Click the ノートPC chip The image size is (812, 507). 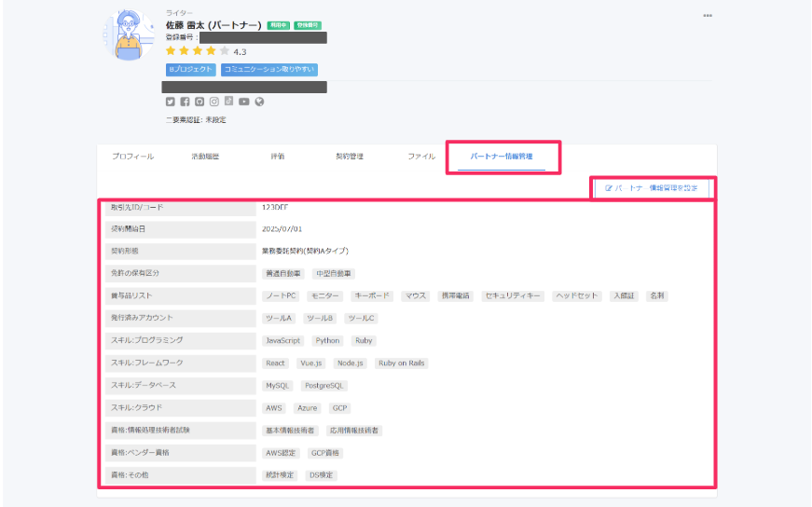click(x=281, y=295)
